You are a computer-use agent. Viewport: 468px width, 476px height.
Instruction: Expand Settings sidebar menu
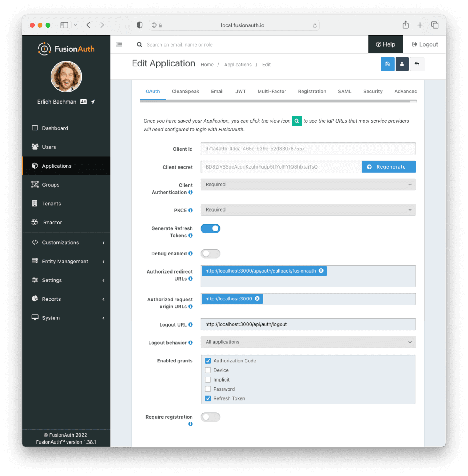click(x=66, y=280)
